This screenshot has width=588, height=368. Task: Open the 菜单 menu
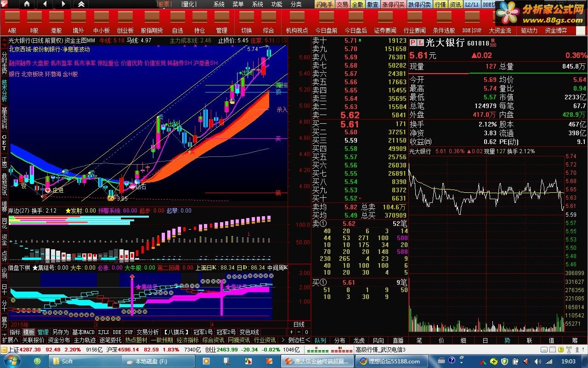tap(238, 4)
